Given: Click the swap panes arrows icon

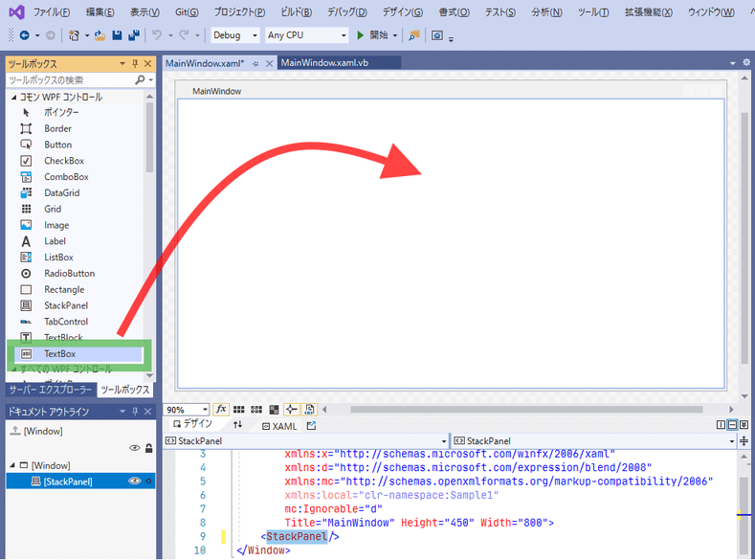Looking at the screenshot, I should pyautogui.click(x=238, y=425).
